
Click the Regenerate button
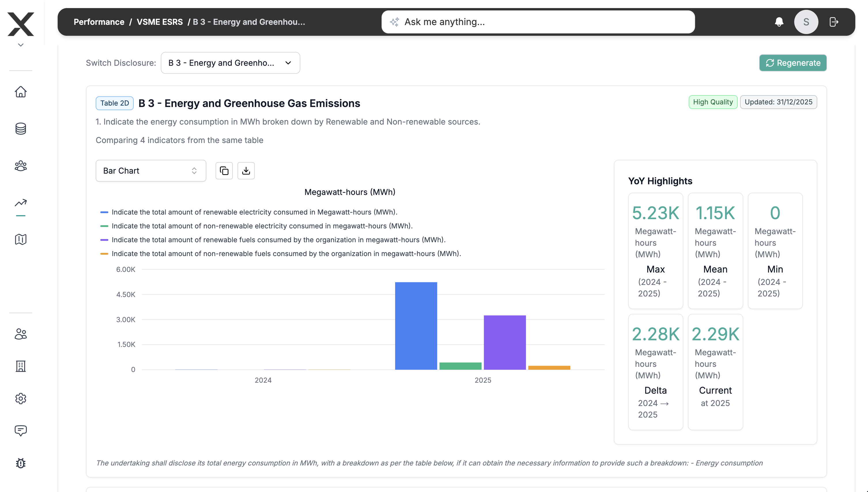pyautogui.click(x=792, y=63)
